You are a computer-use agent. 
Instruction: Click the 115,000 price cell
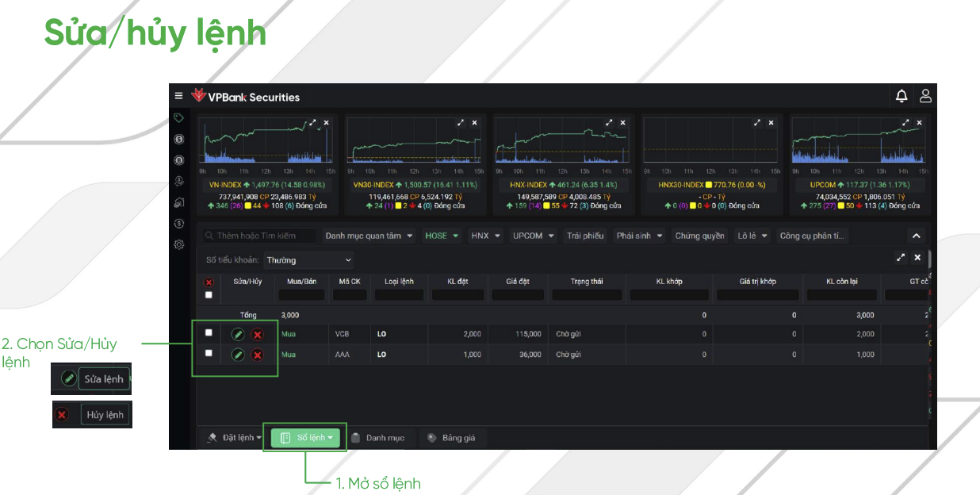pyautogui.click(x=519, y=334)
